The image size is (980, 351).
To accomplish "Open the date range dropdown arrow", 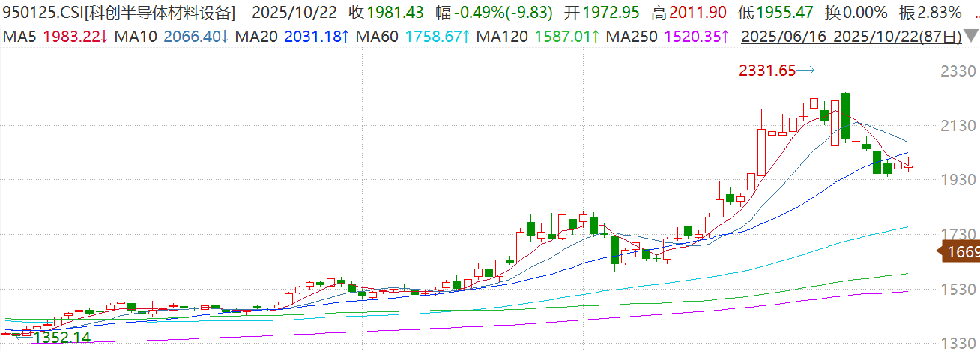I will pyautogui.click(x=971, y=36).
